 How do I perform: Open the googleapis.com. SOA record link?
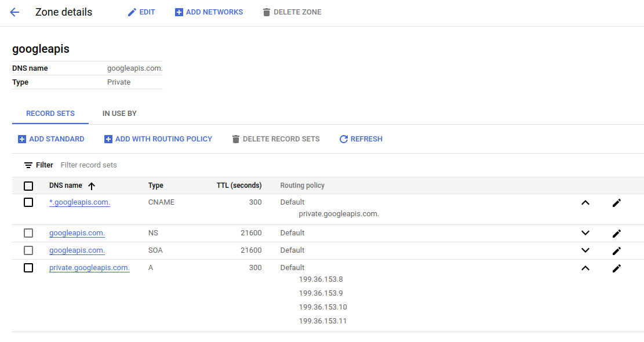pos(77,250)
